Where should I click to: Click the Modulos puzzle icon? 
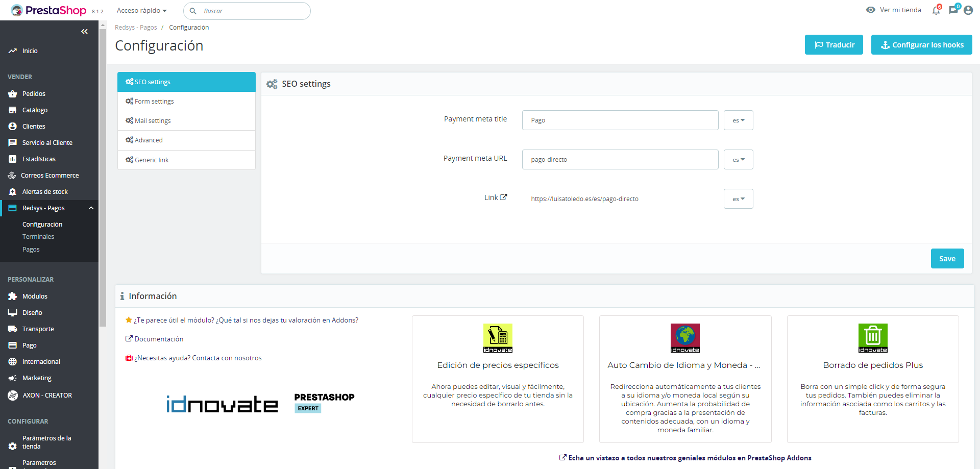[x=13, y=297]
